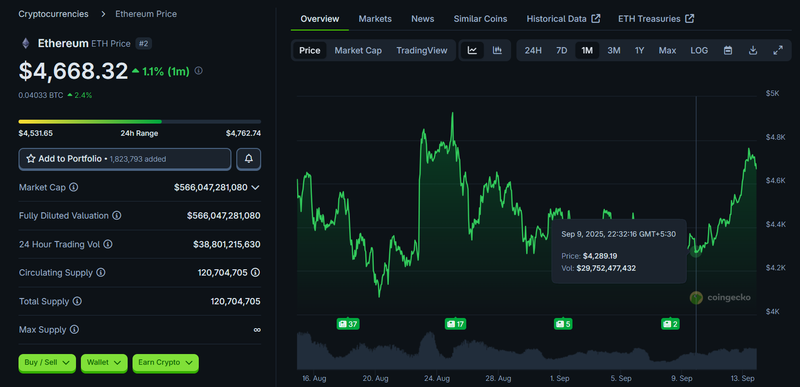
Task: Open the Earn Crypto dropdown
Action: tap(165, 363)
